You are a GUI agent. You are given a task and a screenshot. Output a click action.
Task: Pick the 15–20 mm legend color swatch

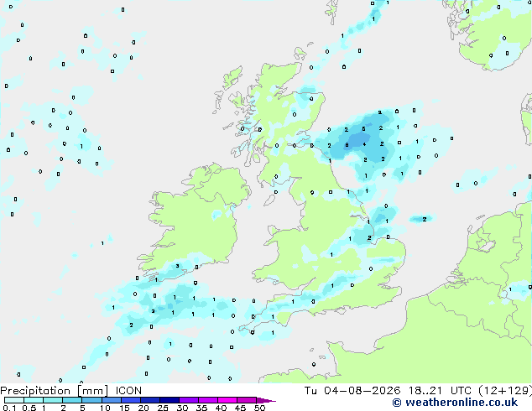(130, 400)
